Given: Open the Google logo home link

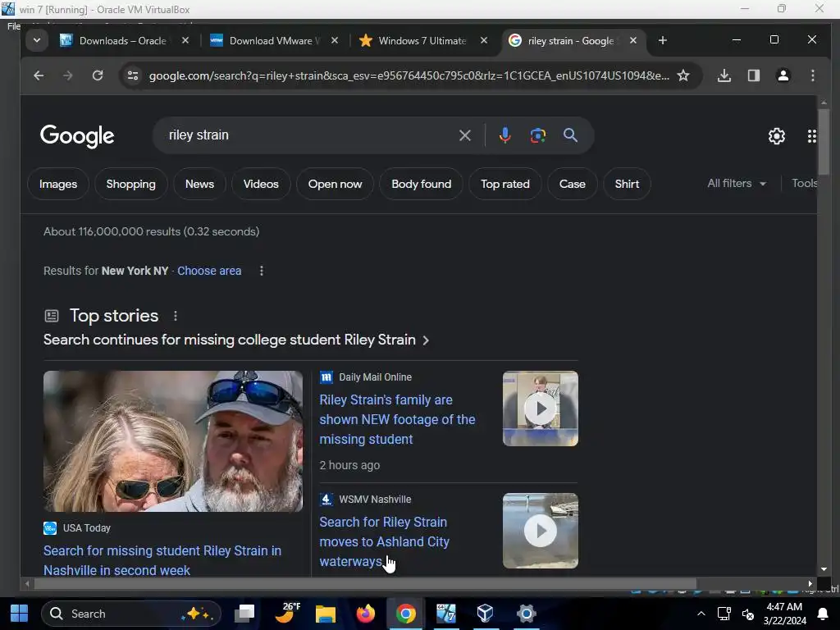Looking at the screenshot, I should [77, 136].
